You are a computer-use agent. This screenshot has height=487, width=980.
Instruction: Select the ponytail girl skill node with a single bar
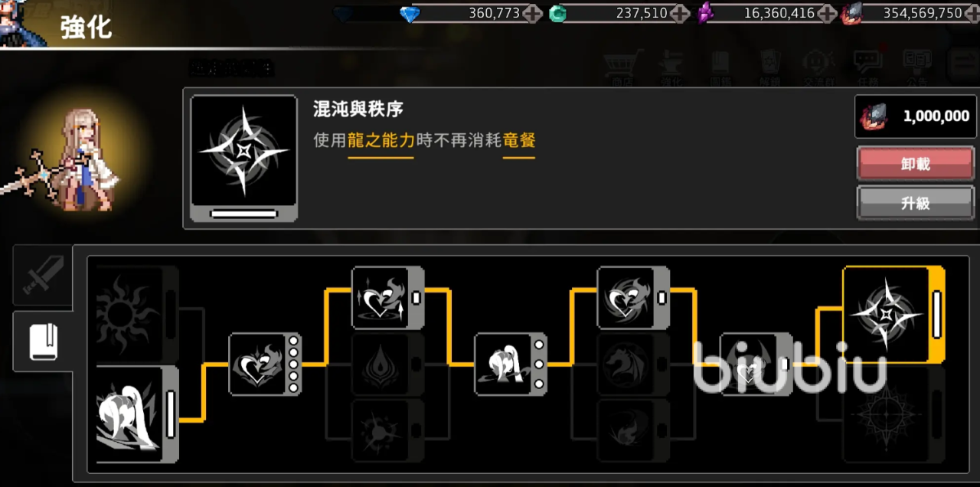tap(138, 416)
